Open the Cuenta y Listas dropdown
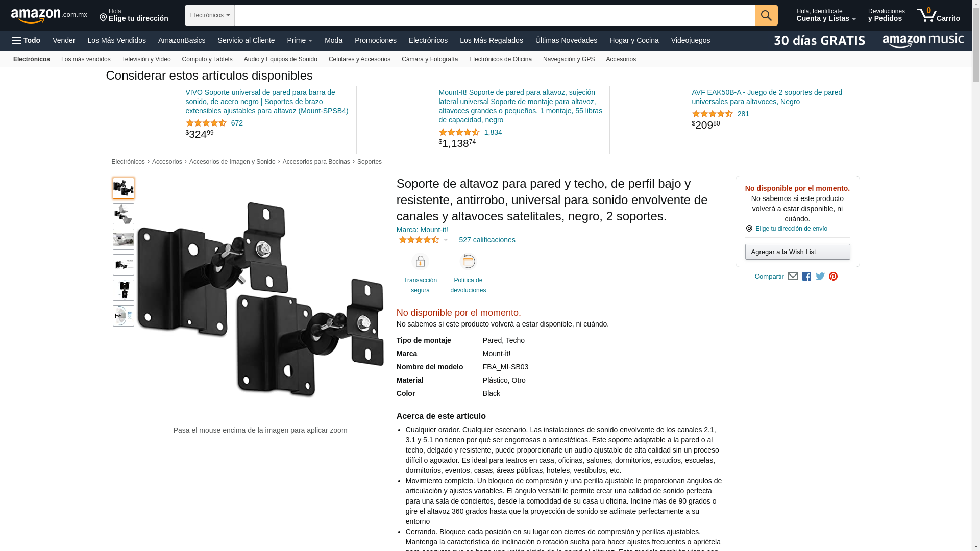 (826, 15)
